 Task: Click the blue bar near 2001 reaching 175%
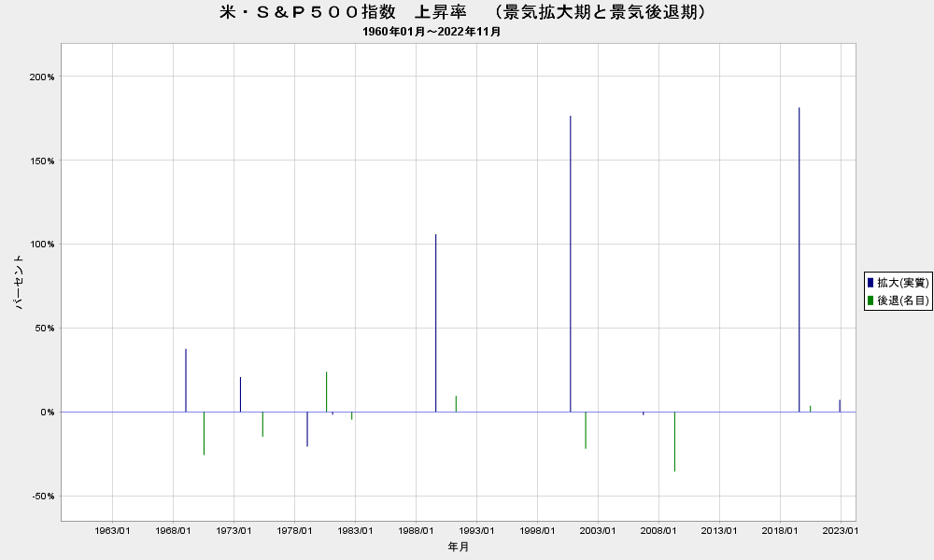tap(570, 263)
